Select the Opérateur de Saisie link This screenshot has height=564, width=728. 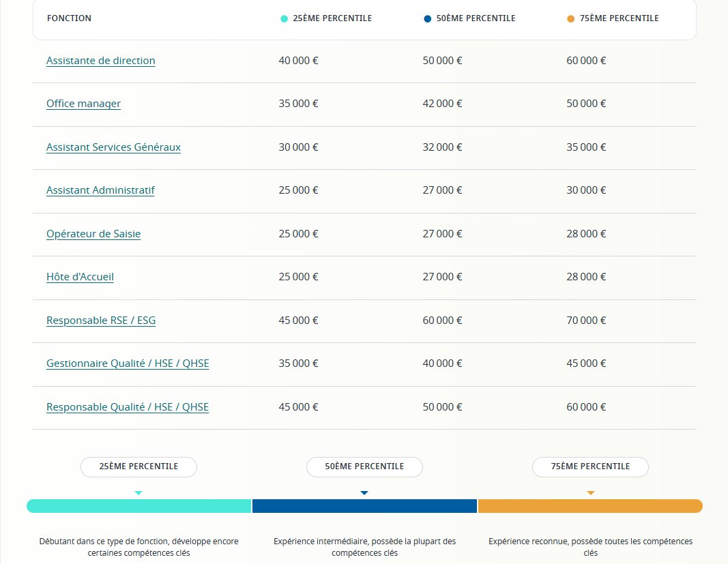(93, 234)
